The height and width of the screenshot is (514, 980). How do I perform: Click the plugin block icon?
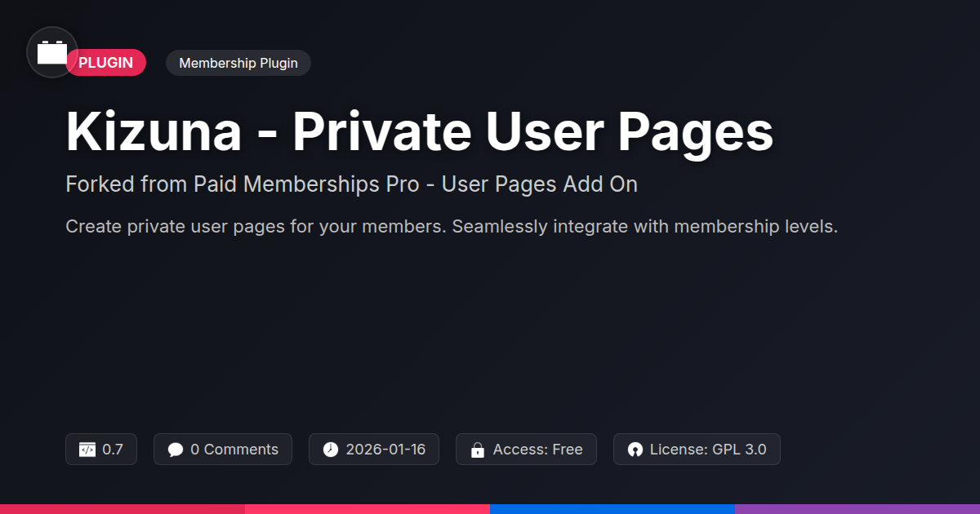point(52,52)
